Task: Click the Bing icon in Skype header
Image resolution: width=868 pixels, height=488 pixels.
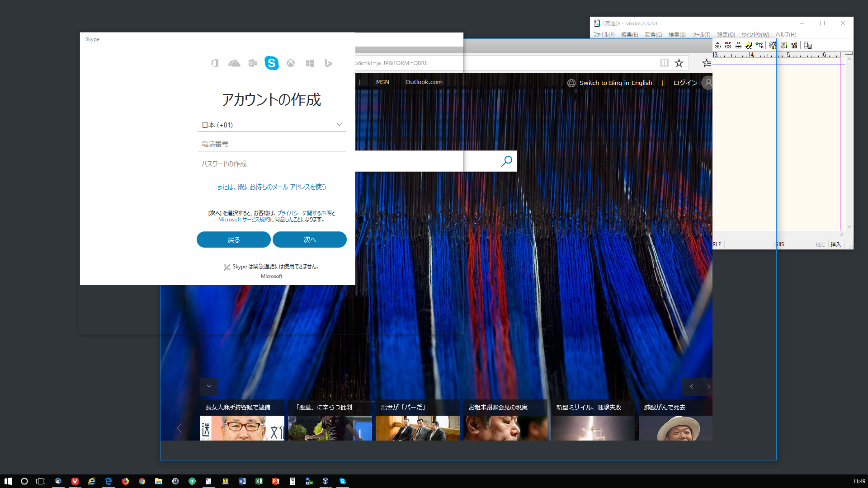Action: coord(328,63)
